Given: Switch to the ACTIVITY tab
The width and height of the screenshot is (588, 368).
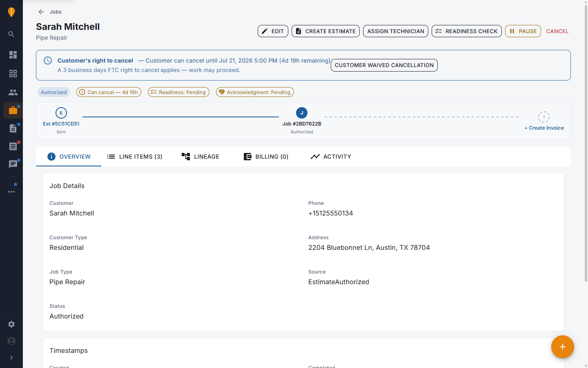Looking at the screenshot, I should pyautogui.click(x=331, y=157).
